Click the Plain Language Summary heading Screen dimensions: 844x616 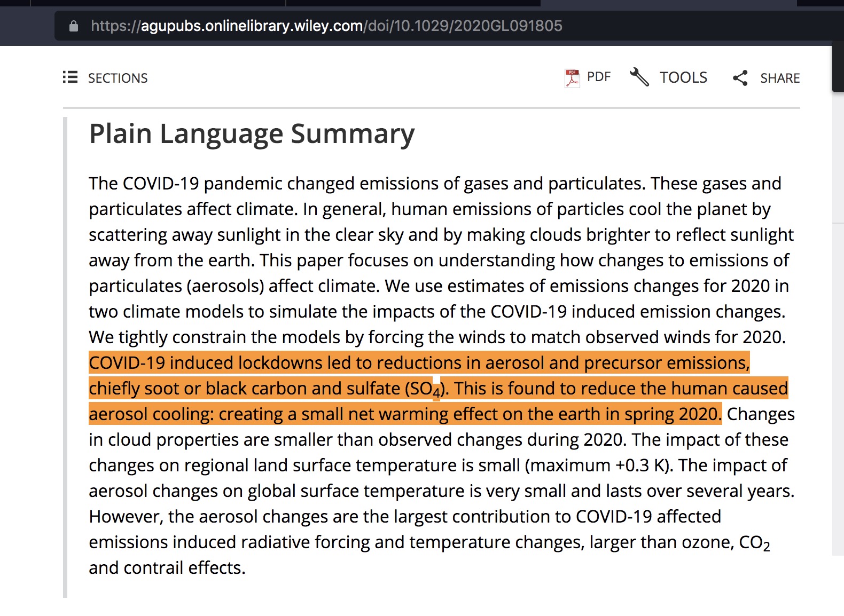click(252, 134)
